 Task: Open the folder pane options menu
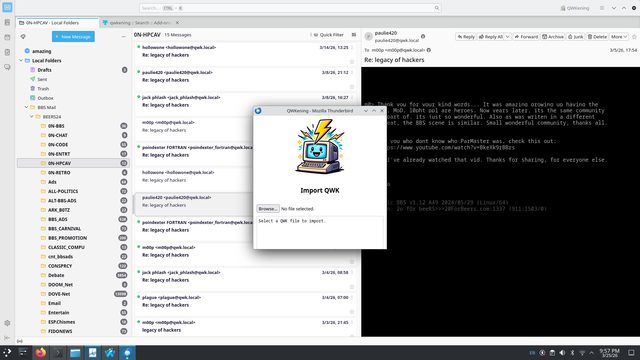124,37
